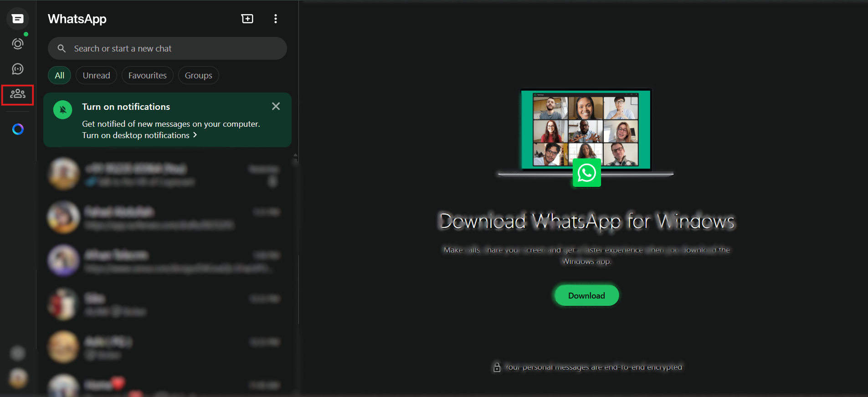Open the three-dot menu
The image size is (868, 397).
click(x=276, y=19)
